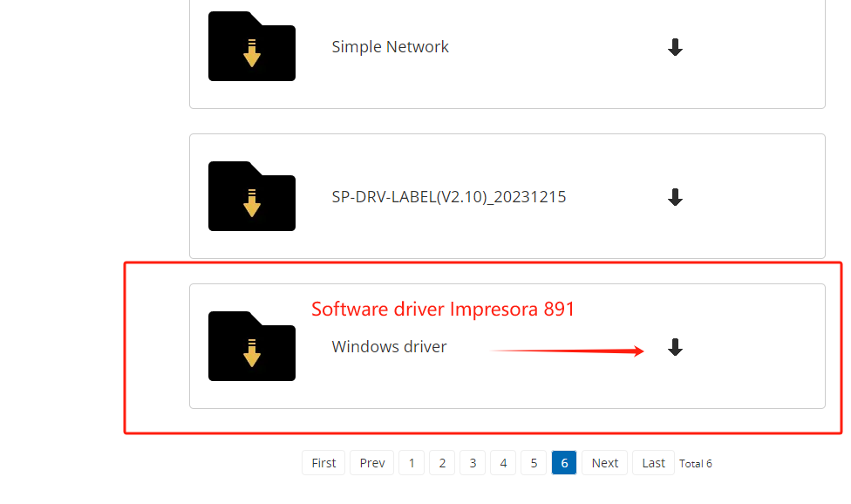Click the Windows driver folder icon

coord(251,347)
